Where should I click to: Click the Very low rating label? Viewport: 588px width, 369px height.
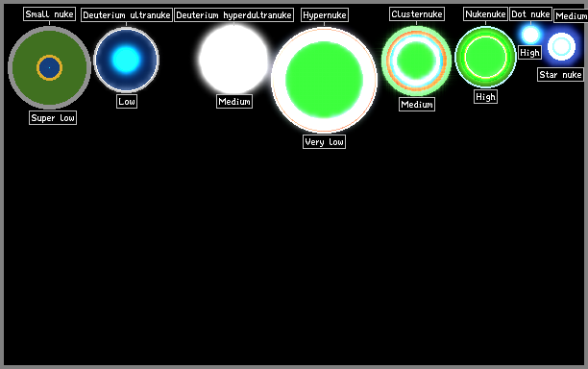325,142
